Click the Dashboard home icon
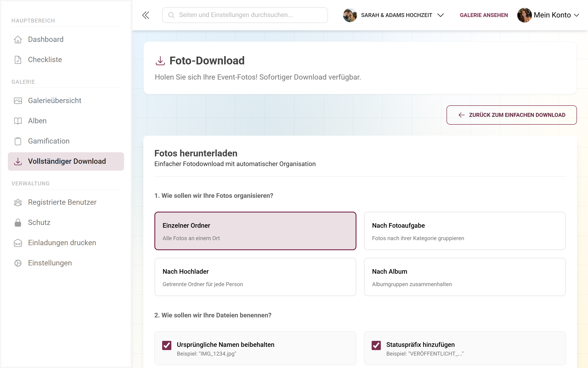Screen dimensions: 588x368 click(18, 39)
